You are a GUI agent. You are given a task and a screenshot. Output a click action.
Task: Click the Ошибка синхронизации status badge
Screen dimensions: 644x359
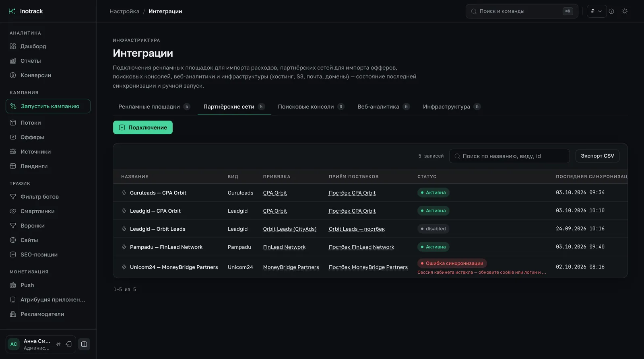[452, 263]
